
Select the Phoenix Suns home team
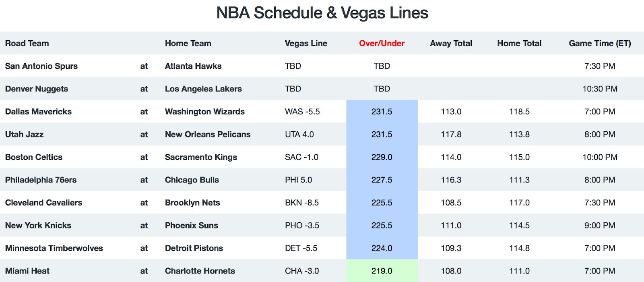click(x=192, y=226)
